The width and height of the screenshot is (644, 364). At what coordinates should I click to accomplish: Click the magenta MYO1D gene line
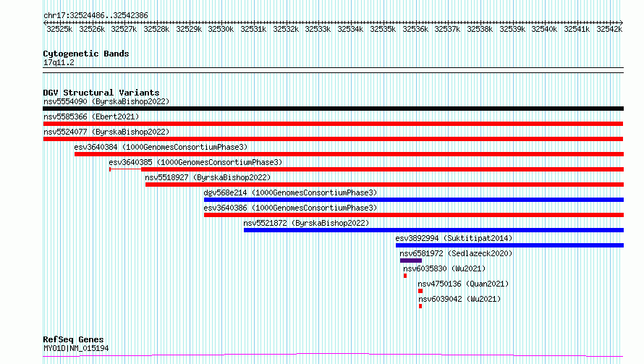click(x=333, y=355)
